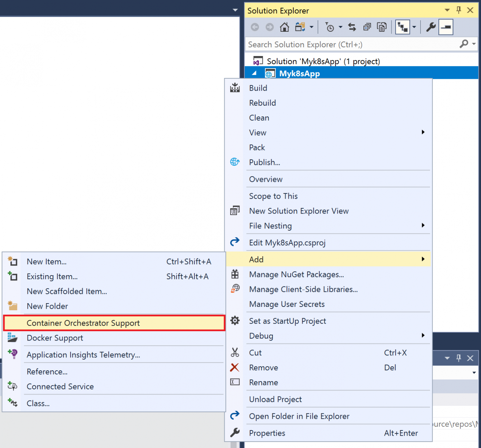
Task: Open the file nesting dropdown arrow
Action: tap(414, 27)
